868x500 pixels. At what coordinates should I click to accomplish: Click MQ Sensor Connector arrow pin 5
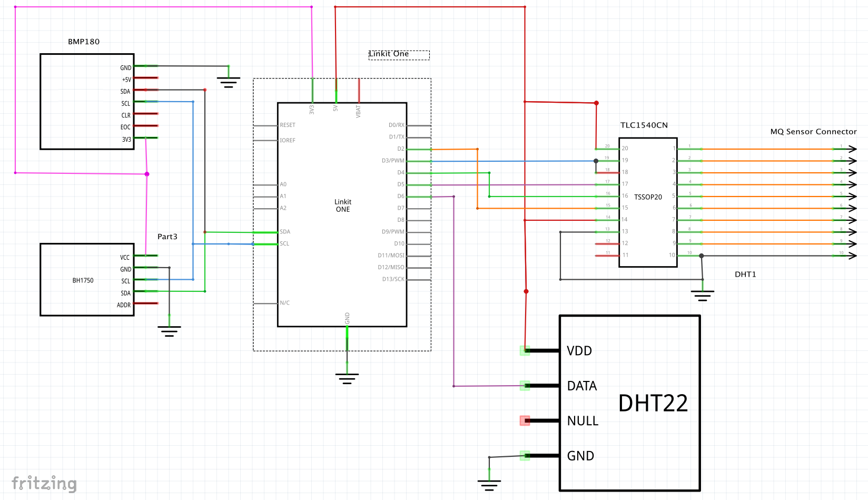click(x=845, y=197)
